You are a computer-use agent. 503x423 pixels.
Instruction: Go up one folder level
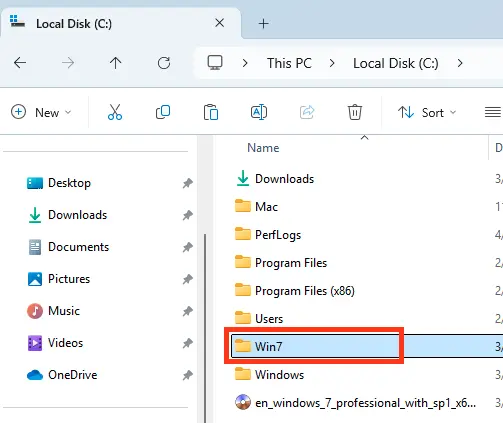tap(116, 63)
